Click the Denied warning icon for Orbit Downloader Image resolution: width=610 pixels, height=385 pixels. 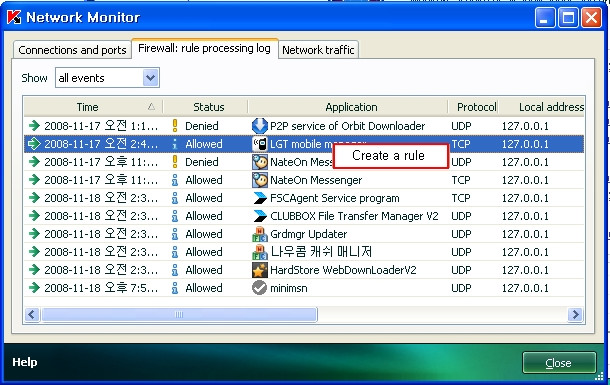point(175,126)
